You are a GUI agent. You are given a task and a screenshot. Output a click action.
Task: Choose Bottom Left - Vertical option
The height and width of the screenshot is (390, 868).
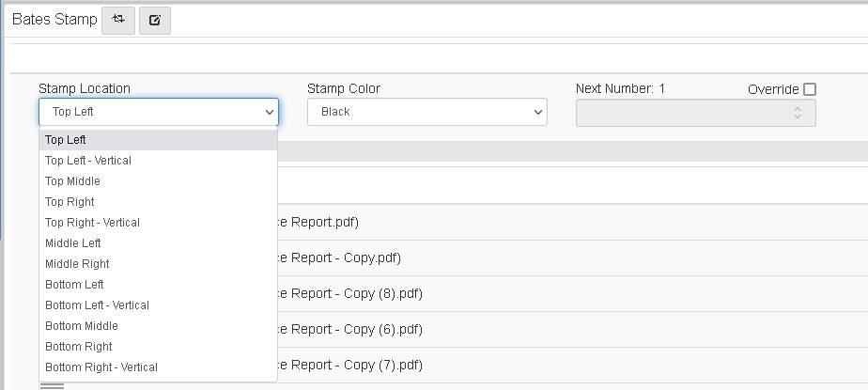97,305
